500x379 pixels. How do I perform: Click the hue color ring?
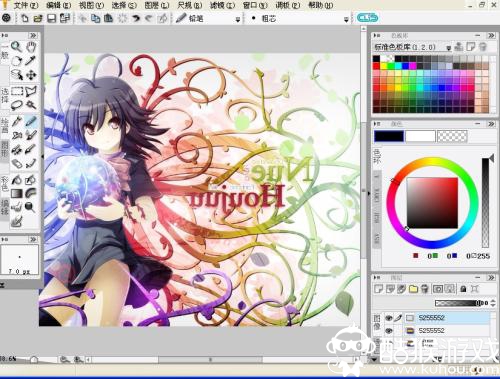(x=433, y=161)
